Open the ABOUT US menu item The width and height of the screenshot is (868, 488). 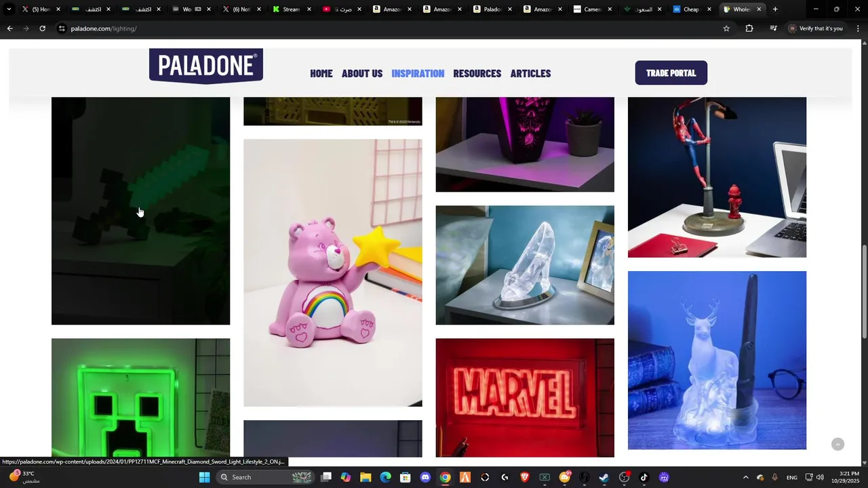(362, 73)
